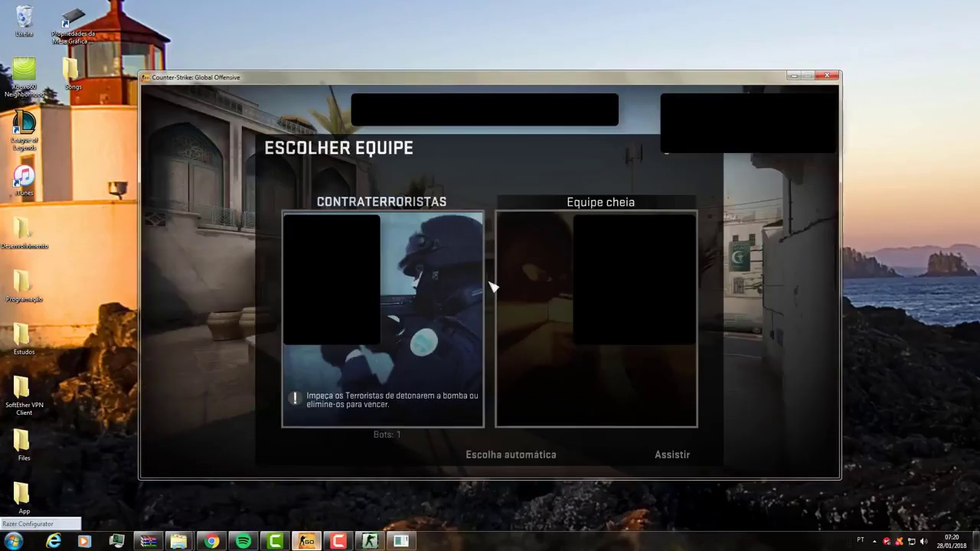
Task: Open Windows Explorer folder taskbar icon
Action: pyautogui.click(x=178, y=541)
